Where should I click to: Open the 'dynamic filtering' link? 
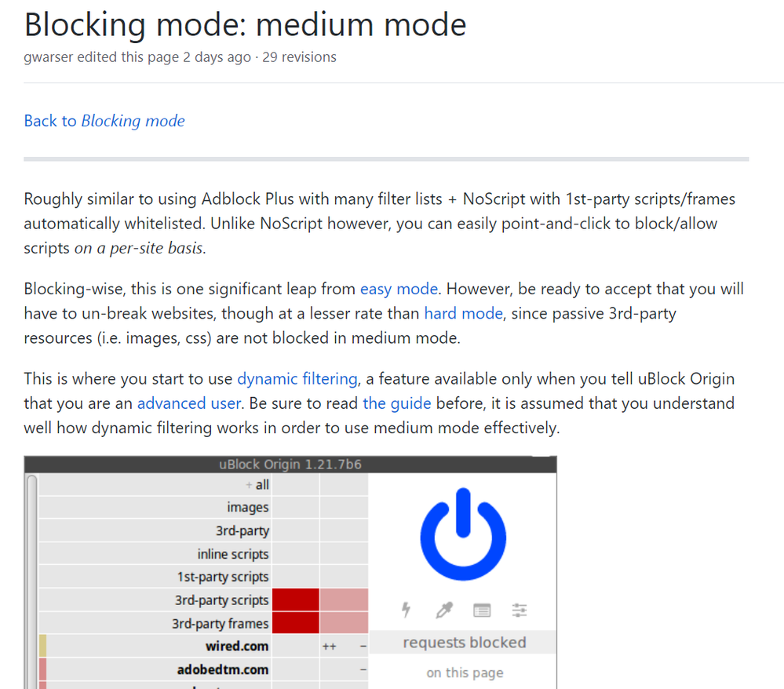(297, 379)
